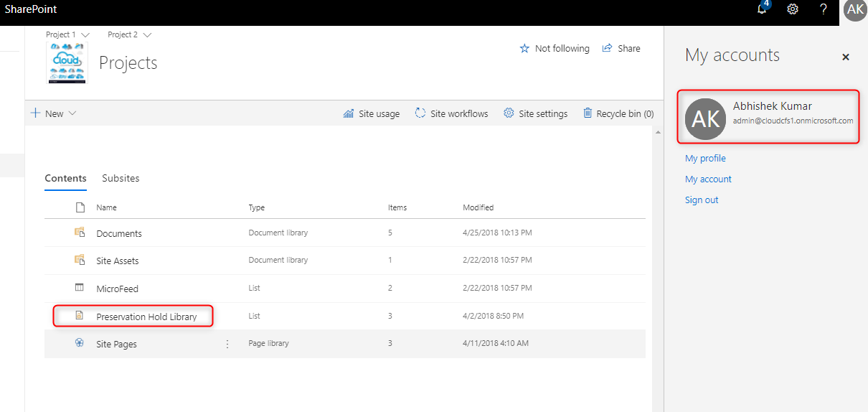Open the My profile link

[x=705, y=158]
